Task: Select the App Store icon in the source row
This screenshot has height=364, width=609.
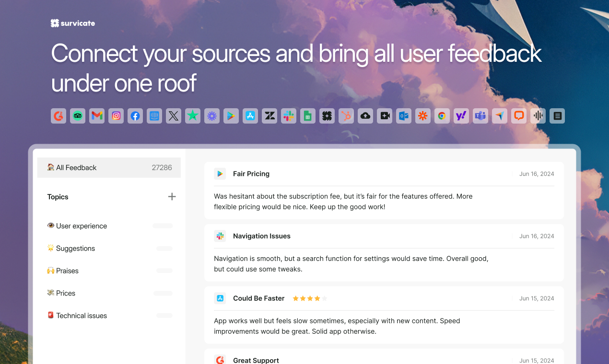Action: click(x=250, y=116)
